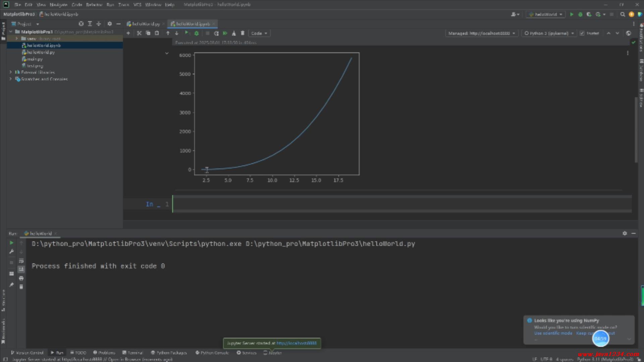Toggle soft-wrap in Run console
Image resolution: width=644 pixels, height=362 pixels.
click(21, 261)
